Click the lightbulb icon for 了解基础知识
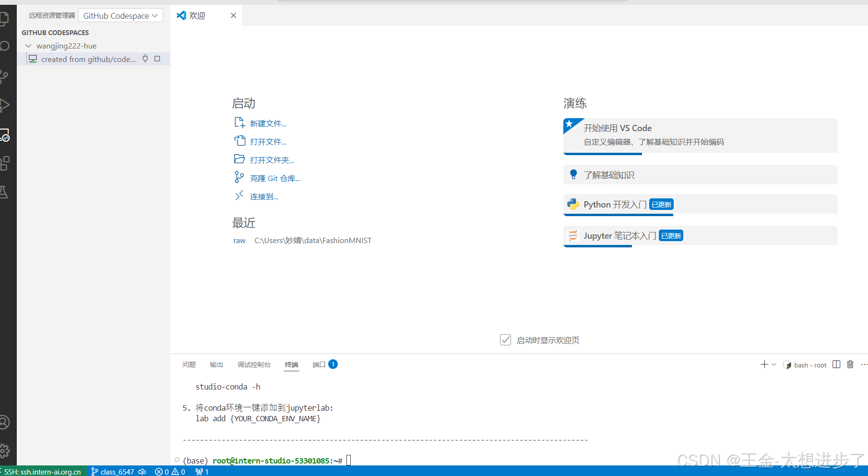The image size is (868, 476). [x=573, y=174]
